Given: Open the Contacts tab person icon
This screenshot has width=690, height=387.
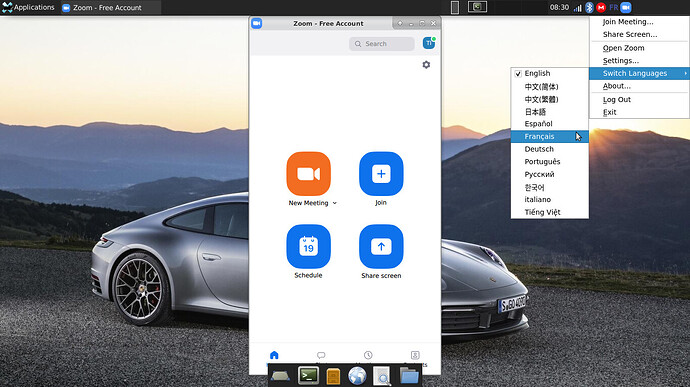Looking at the screenshot, I should tap(415, 355).
